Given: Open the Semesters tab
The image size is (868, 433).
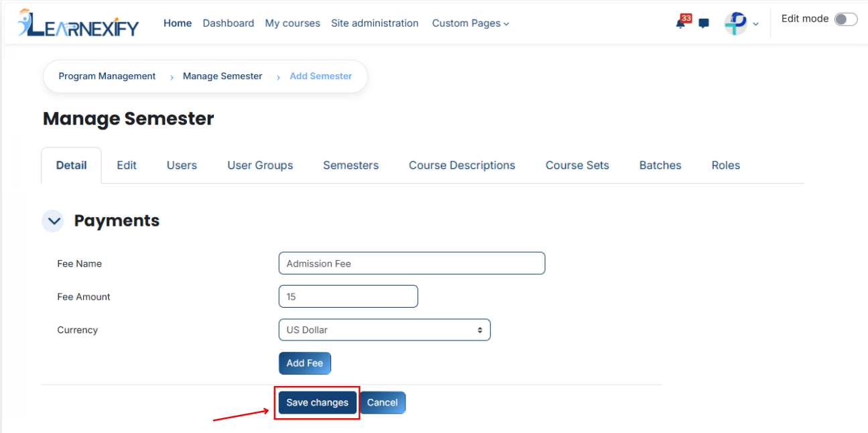Looking at the screenshot, I should (351, 166).
